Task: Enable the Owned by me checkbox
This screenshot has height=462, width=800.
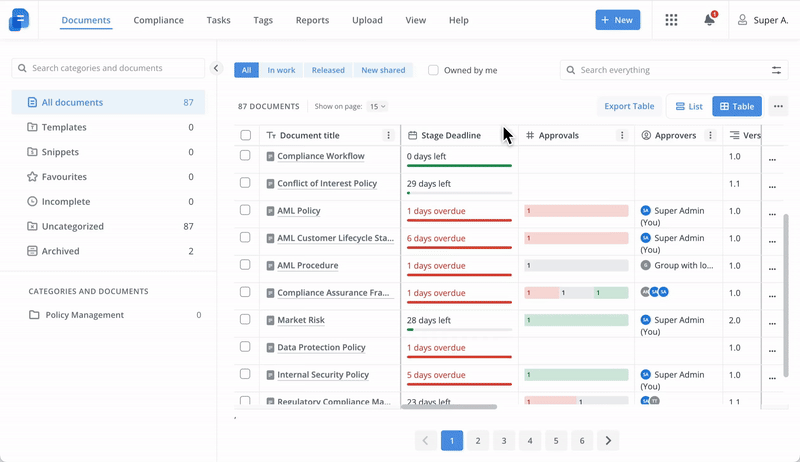Action: [433, 70]
